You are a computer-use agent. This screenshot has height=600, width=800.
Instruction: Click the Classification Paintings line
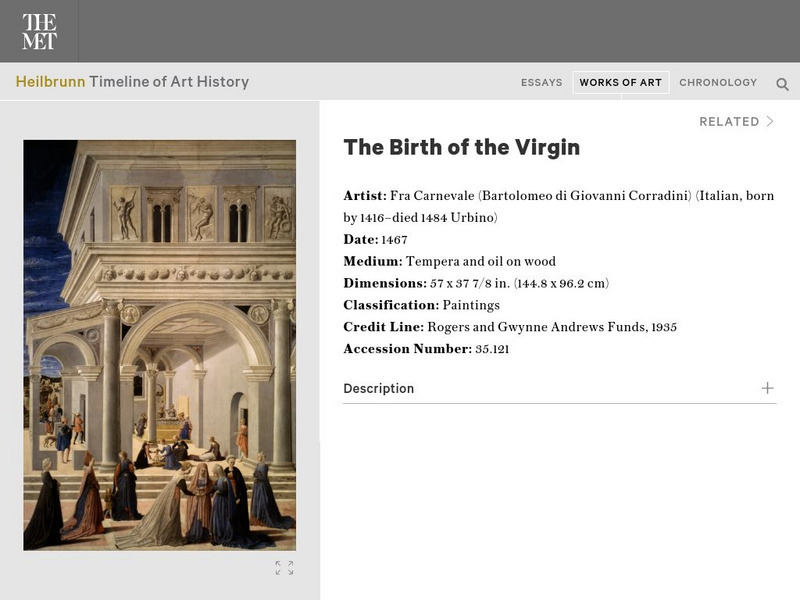tap(421, 305)
